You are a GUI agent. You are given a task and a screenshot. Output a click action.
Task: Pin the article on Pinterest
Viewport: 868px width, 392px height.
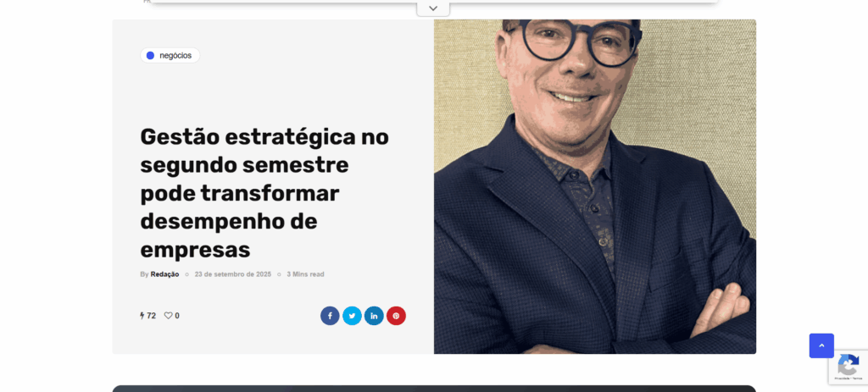(397, 316)
